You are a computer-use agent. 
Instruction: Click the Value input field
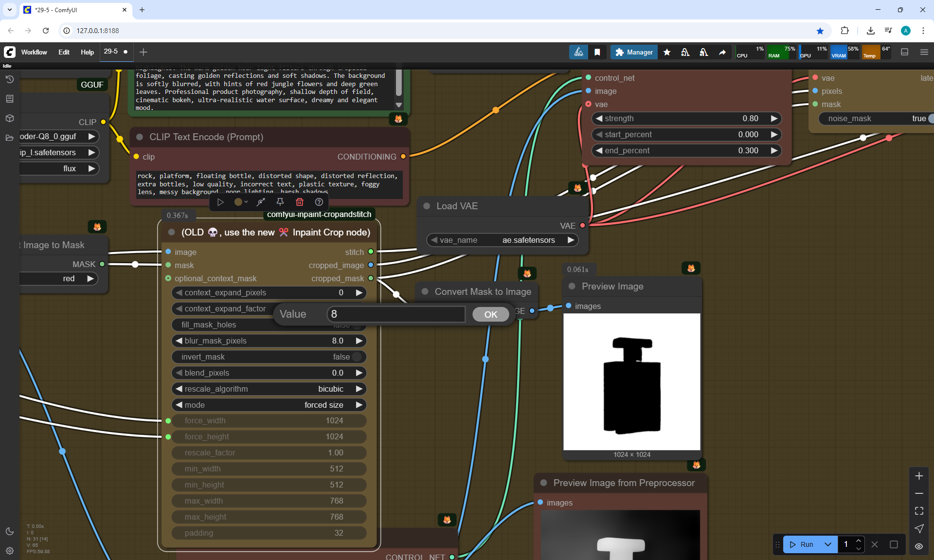click(x=396, y=314)
